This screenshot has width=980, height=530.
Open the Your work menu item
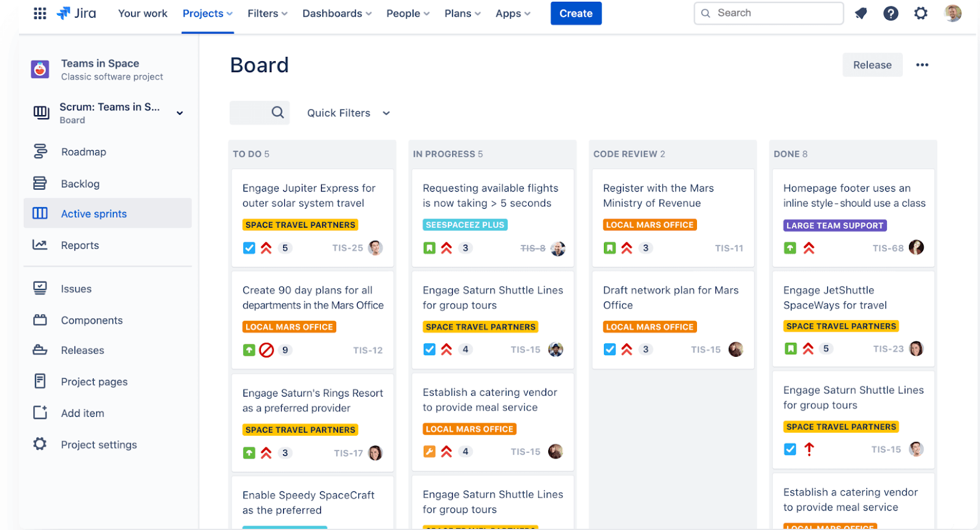[x=143, y=13]
